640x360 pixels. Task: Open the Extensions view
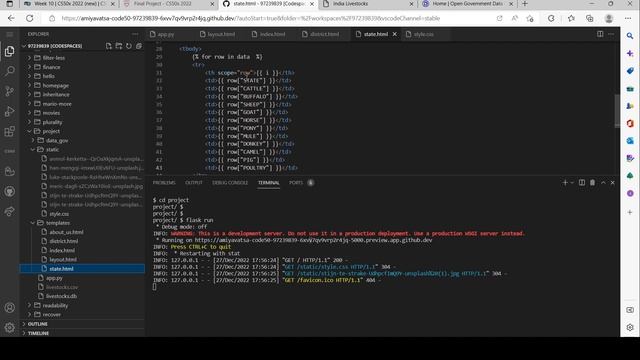coord(9,131)
